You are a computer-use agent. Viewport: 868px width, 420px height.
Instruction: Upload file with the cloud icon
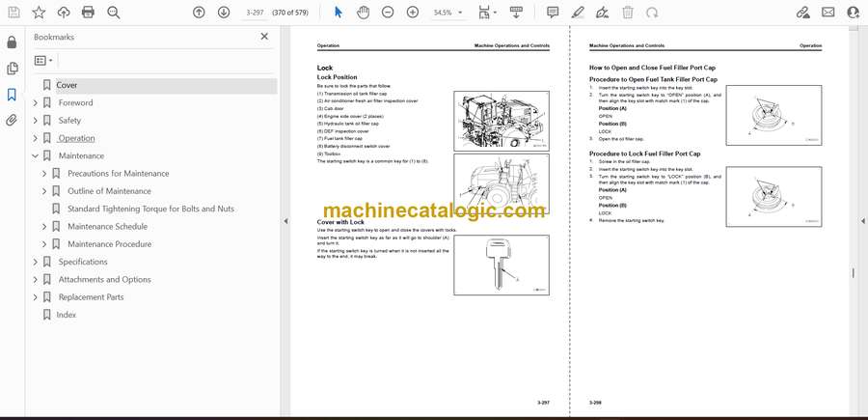[x=64, y=13]
